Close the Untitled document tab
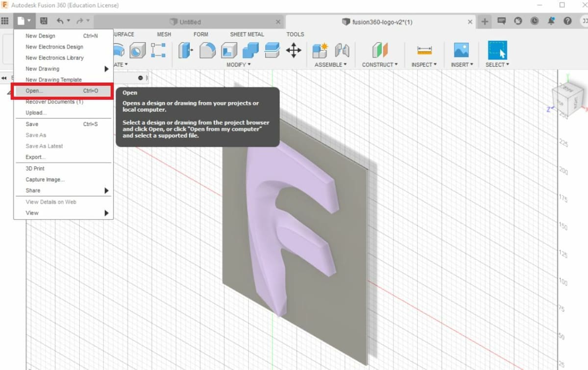 tap(278, 22)
